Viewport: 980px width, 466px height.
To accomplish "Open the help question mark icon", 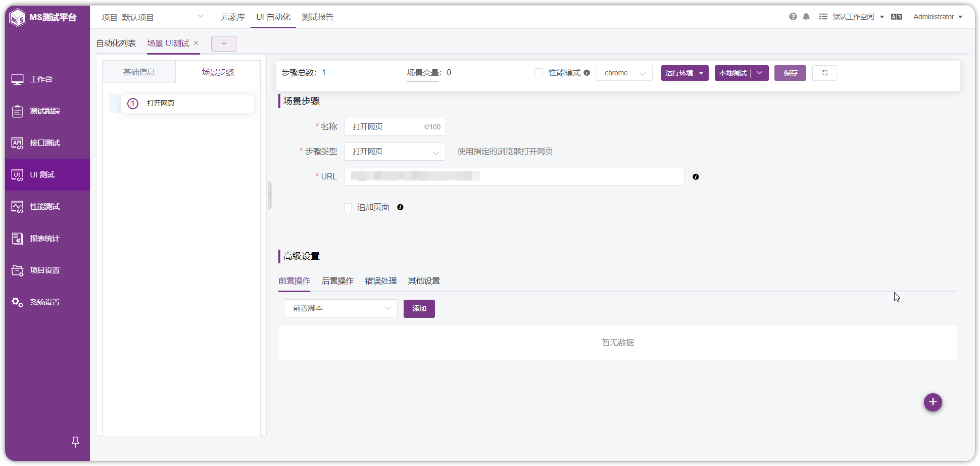I will coord(793,17).
